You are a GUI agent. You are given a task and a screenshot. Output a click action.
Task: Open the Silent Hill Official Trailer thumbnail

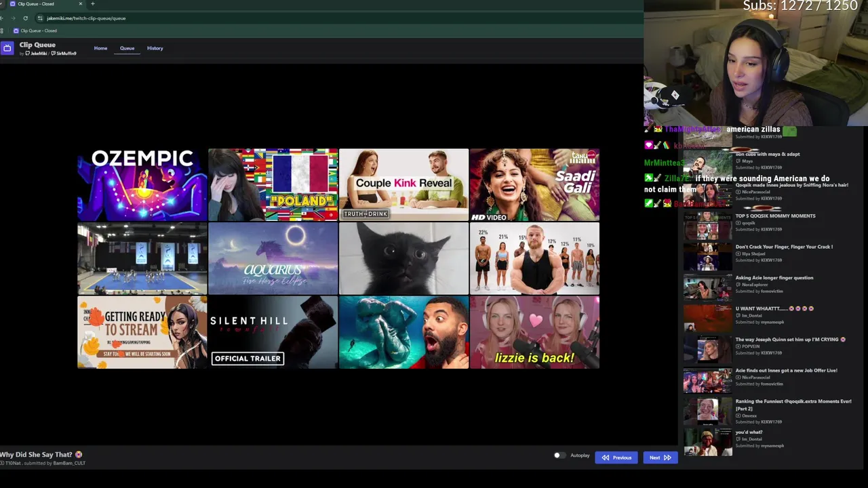click(273, 332)
